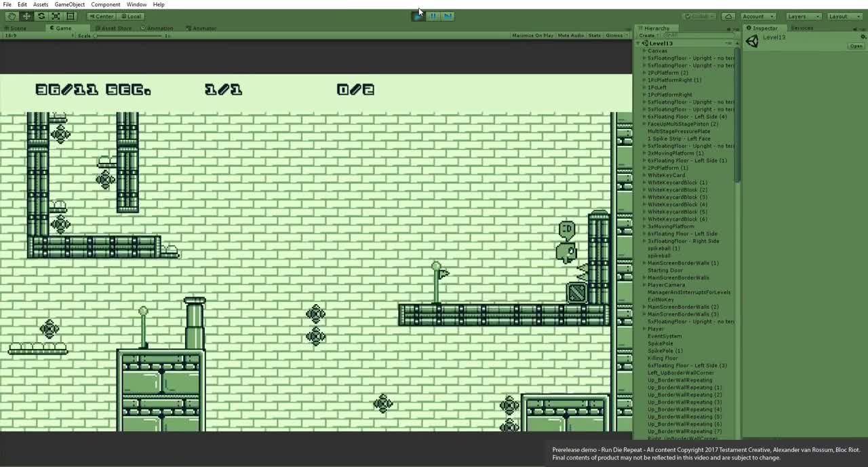Viewport: 868px width, 467px height.
Task: Select the Rotate tool in toolbar
Action: [41, 16]
